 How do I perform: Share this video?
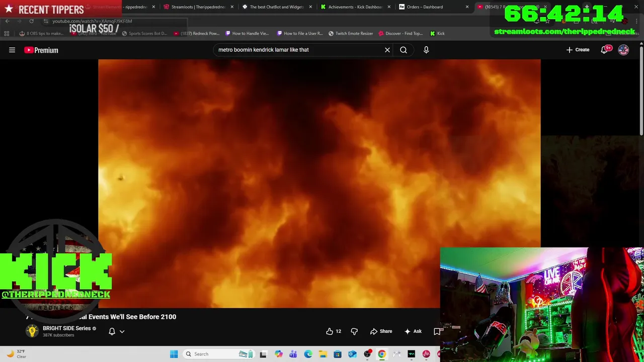[x=381, y=331]
